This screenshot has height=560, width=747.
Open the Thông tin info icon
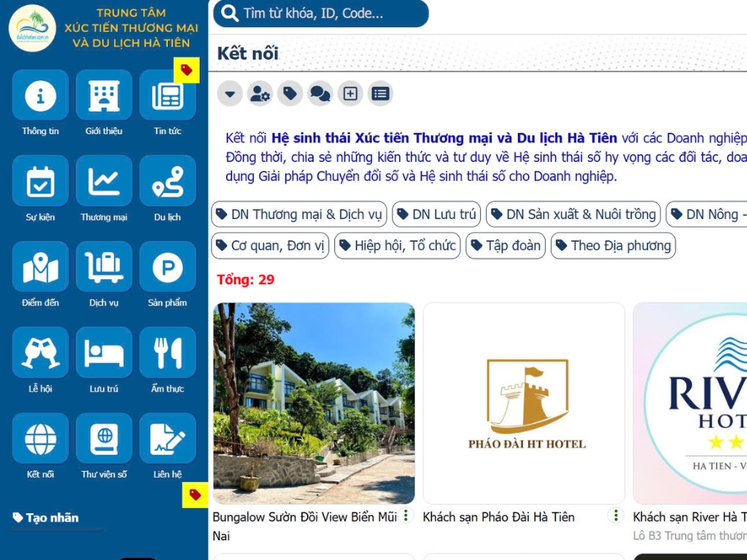(40, 96)
